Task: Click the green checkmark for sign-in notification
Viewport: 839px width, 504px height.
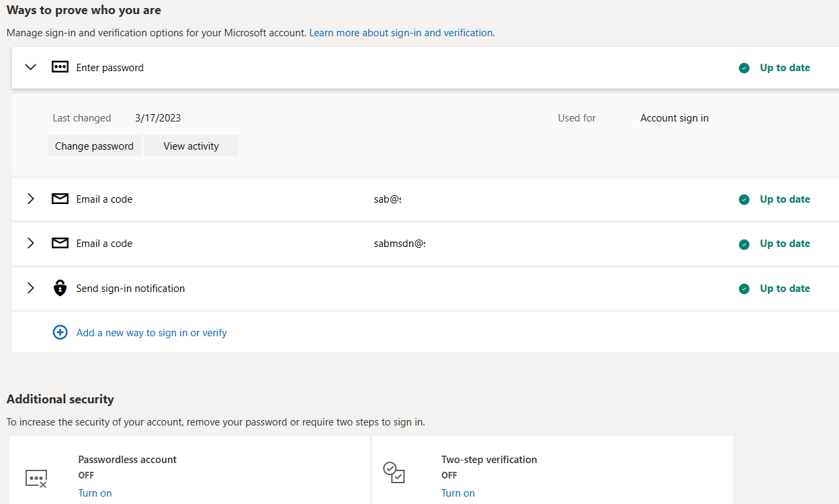Action: click(x=744, y=289)
